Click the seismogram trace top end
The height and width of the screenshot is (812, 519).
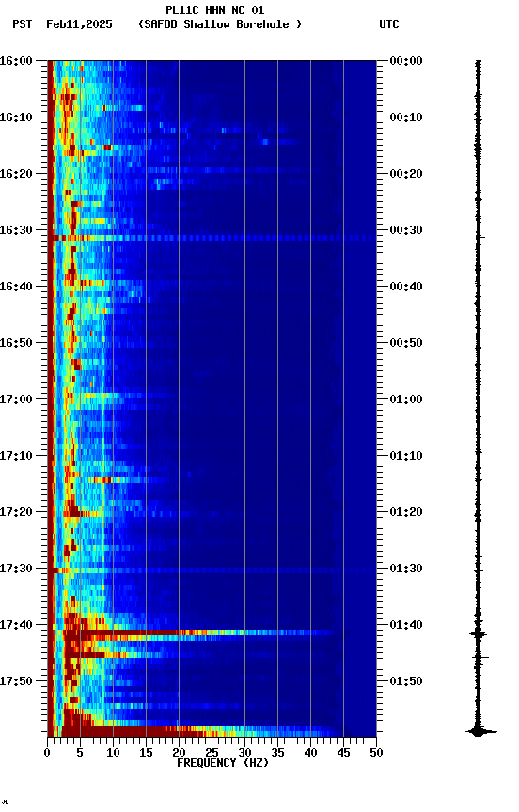pos(478,63)
